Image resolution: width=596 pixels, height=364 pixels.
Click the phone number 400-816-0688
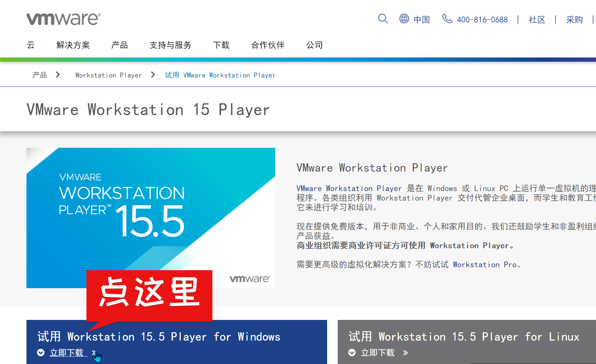click(482, 20)
